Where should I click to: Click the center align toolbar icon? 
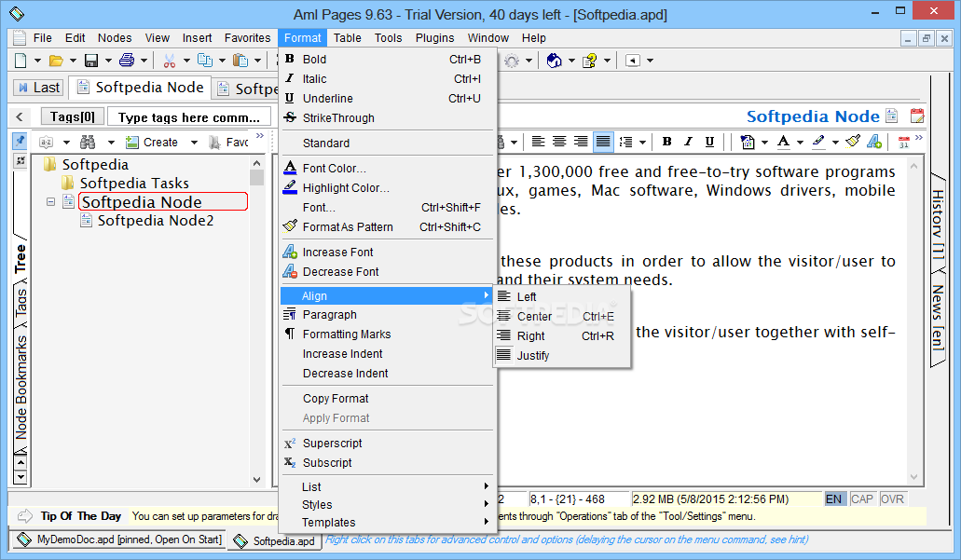click(x=559, y=142)
